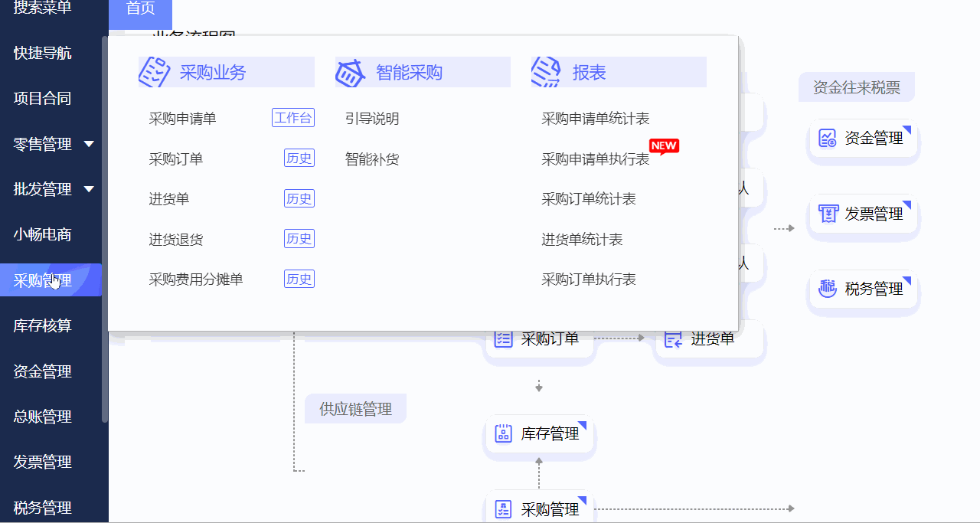Click the 引导说明 link
This screenshot has width=980, height=523.
pos(372,118)
